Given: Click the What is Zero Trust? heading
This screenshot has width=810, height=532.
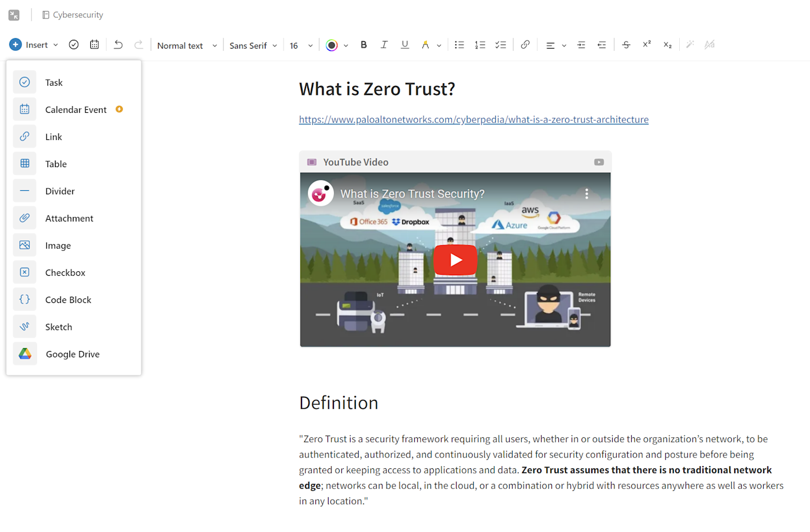Looking at the screenshot, I should click(377, 89).
